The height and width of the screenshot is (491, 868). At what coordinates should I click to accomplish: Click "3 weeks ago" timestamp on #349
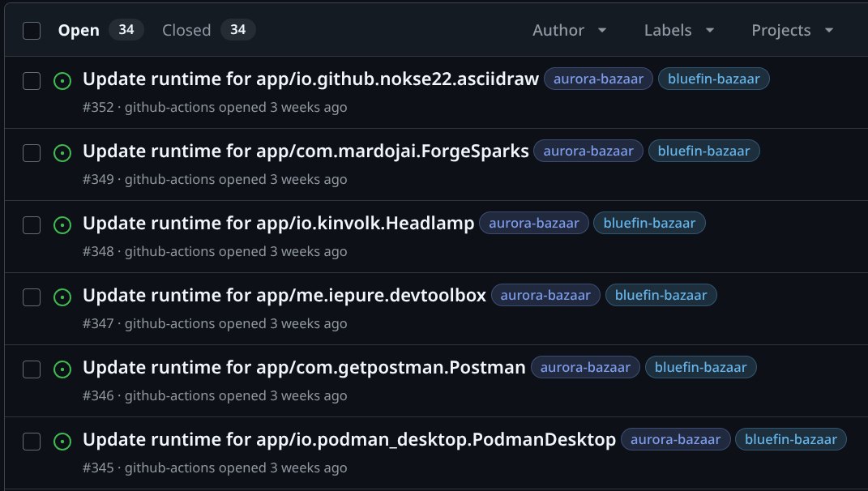[x=308, y=179]
